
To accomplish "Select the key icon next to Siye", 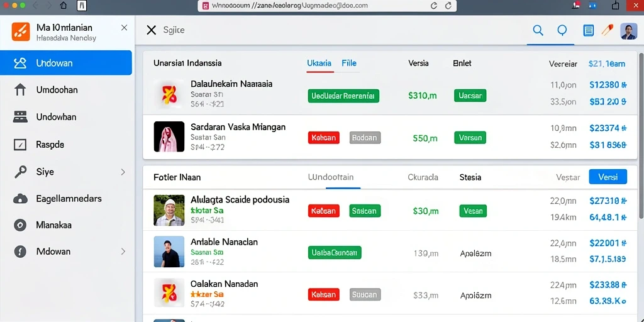I will point(20,172).
